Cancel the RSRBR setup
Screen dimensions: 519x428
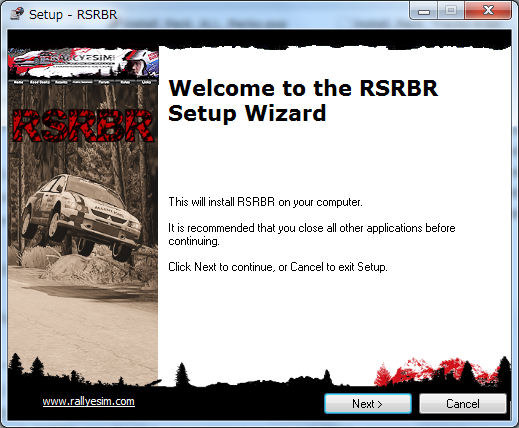pos(463,404)
